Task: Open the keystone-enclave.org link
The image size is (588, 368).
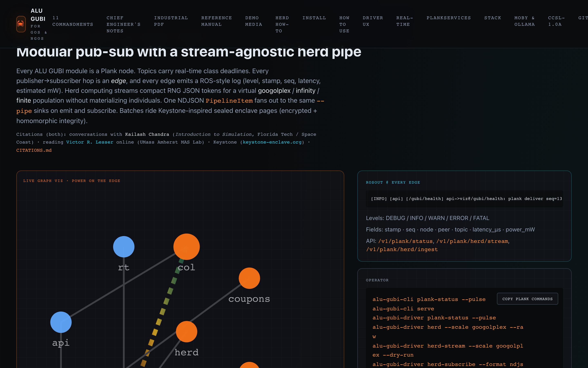Action: (272, 142)
